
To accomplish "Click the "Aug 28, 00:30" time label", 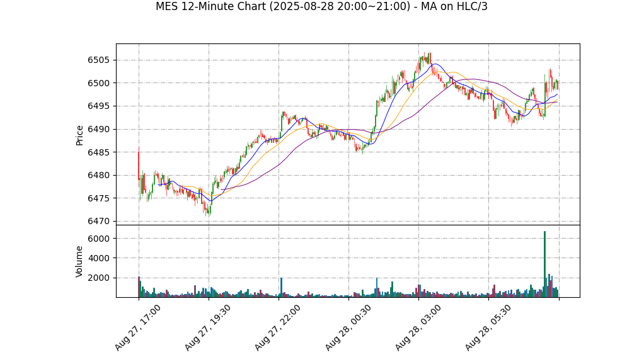I will (348, 327).
